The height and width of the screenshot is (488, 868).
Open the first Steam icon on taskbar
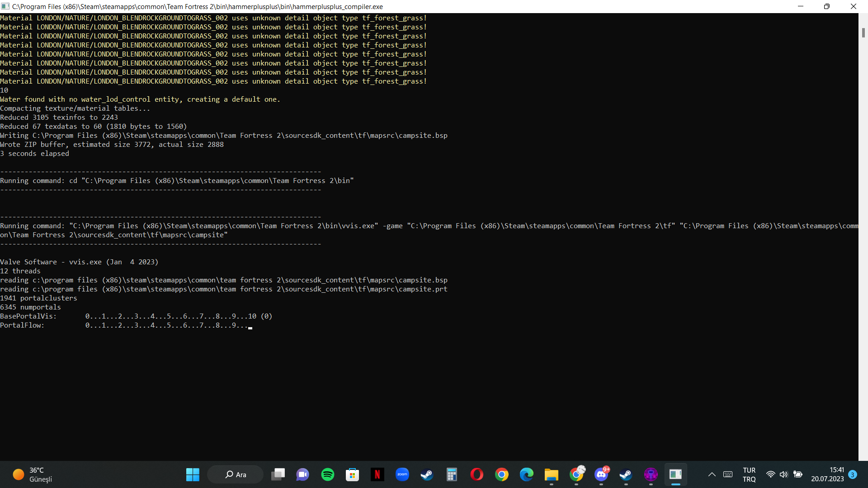(427, 474)
